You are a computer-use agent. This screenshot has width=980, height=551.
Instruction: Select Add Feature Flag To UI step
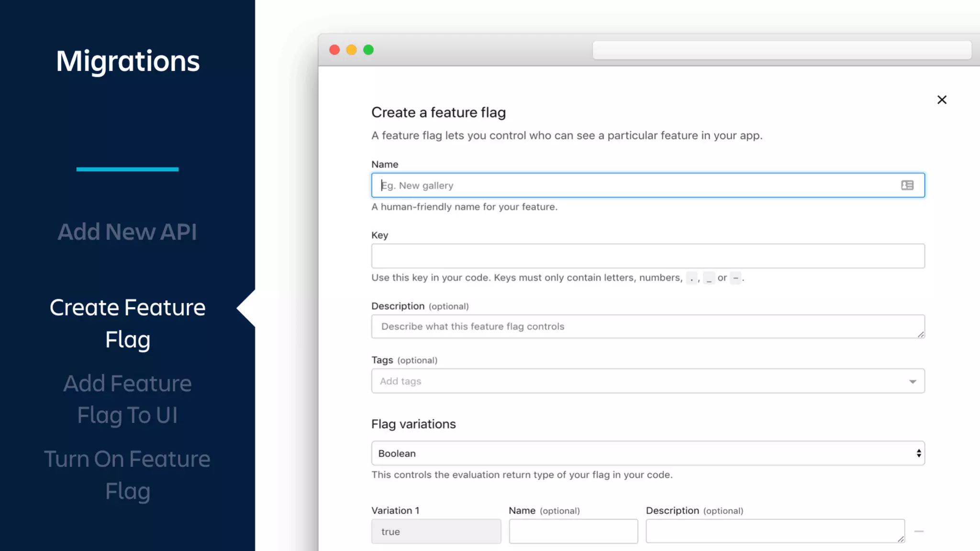(x=127, y=399)
